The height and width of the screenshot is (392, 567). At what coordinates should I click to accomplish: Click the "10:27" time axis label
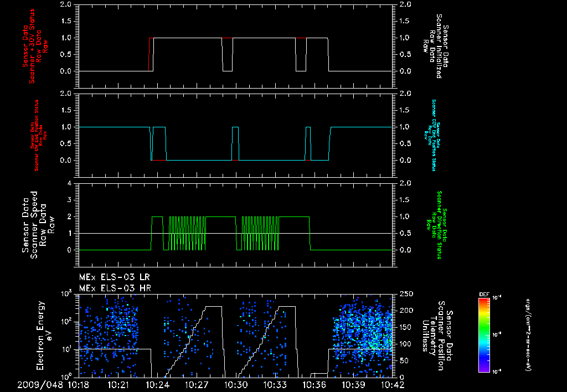(197, 385)
